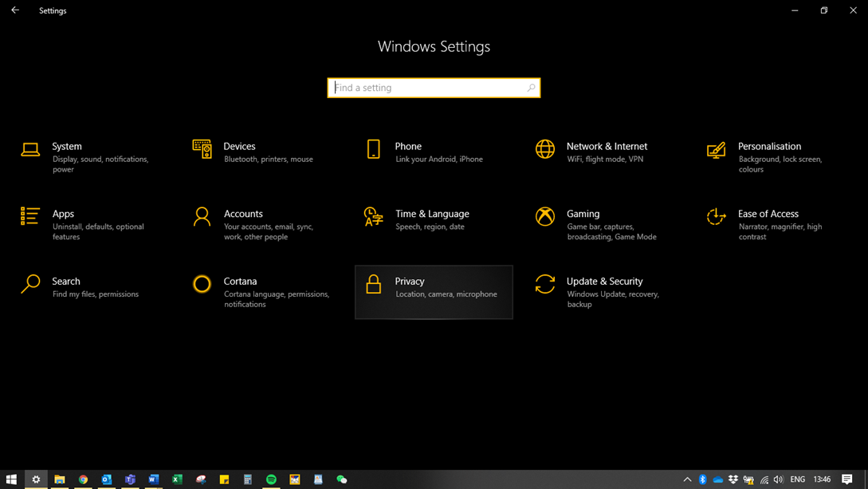868x489 pixels.
Task: Open Gaming settings with Xbox icon
Action: tap(545, 216)
